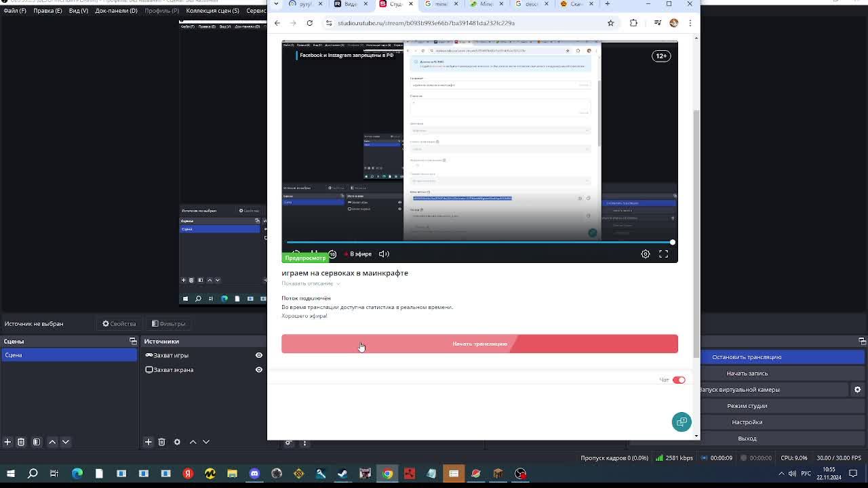Open virtual camera settings via the gear icon
This screenshot has height=488, width=868.
tap(857, 390)
